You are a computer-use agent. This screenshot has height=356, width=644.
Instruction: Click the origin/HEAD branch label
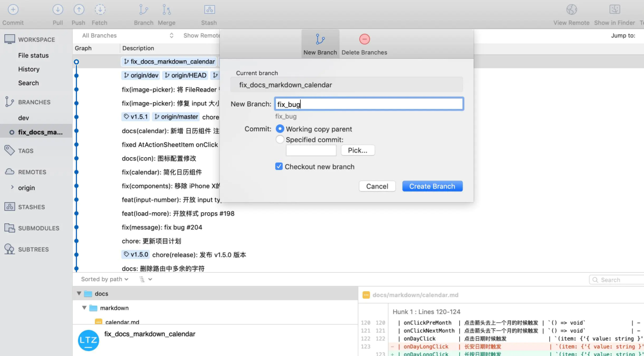click(185, 76)
